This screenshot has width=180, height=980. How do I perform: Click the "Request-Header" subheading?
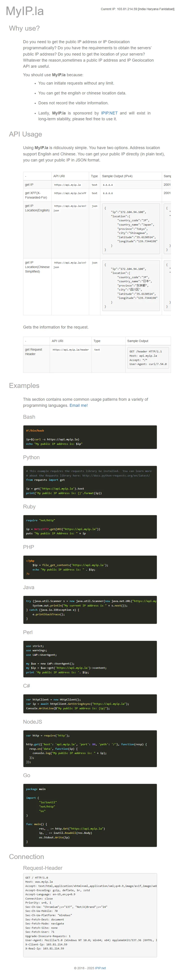point(43,868)
